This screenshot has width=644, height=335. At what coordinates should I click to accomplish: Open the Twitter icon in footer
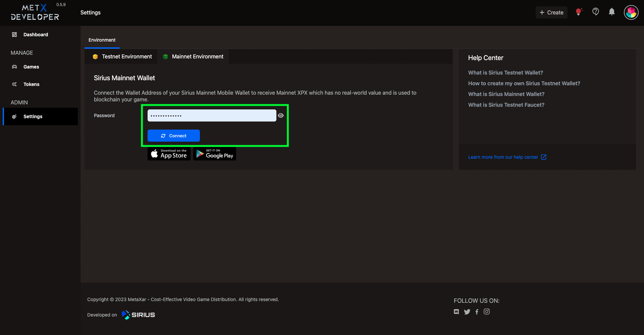pos(467,312)
